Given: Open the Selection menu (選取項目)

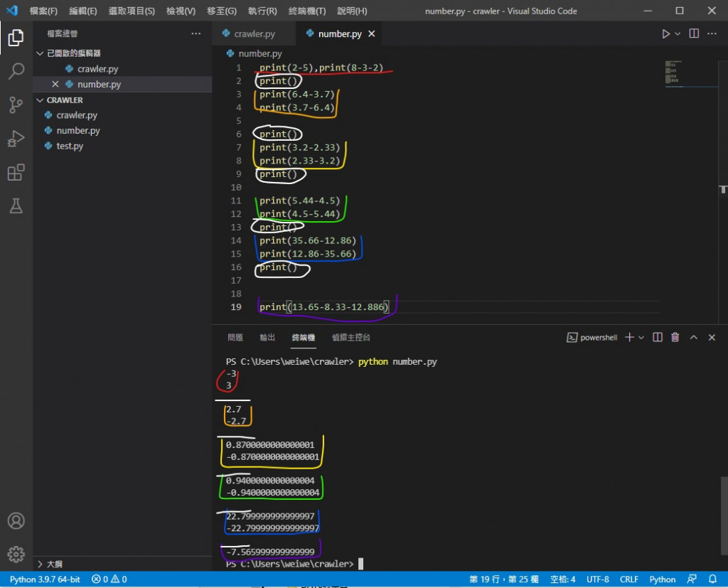Looking at the screenshot, I should pyautogui.click(x=132, y=11).
